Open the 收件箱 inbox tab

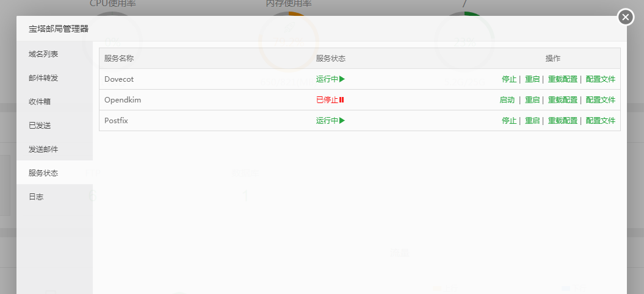pos(54,102)
